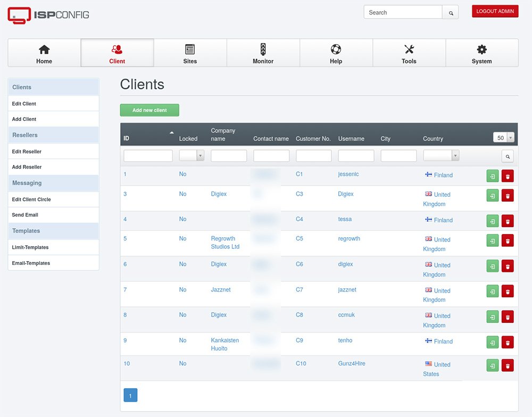Image resolution: width=532 pixels, height=417 pixels.
Task: Open Edit Client in sidebar
Action: 54,104
